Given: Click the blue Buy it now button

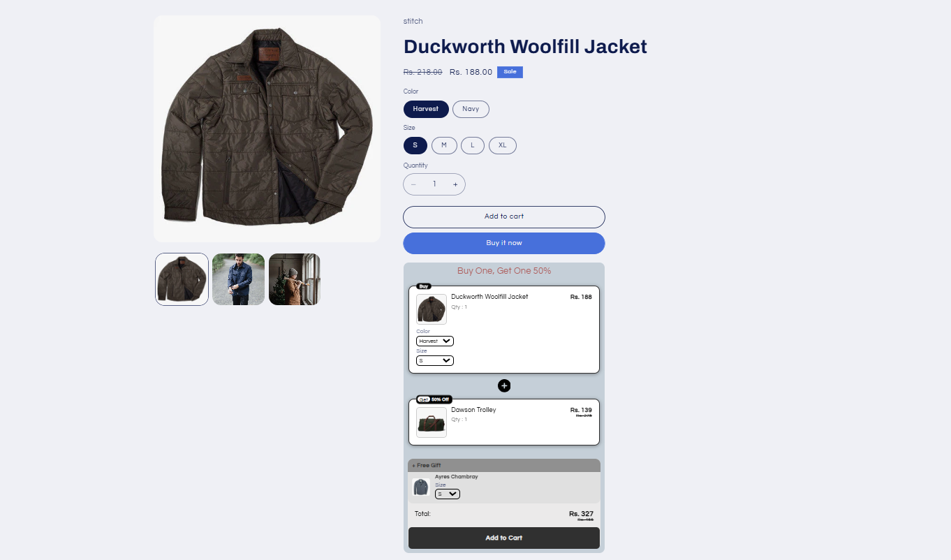Looking at the screenshot, I should point(504,243).
